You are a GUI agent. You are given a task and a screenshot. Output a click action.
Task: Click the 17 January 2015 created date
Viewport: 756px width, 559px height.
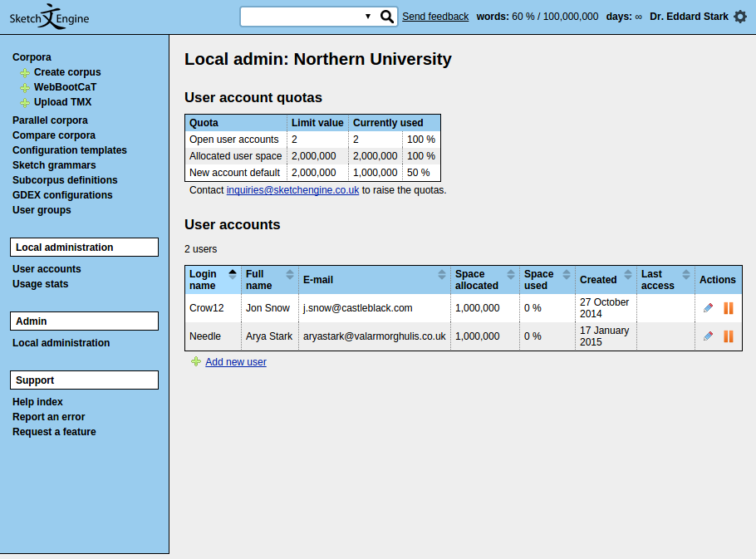(605, 336)
